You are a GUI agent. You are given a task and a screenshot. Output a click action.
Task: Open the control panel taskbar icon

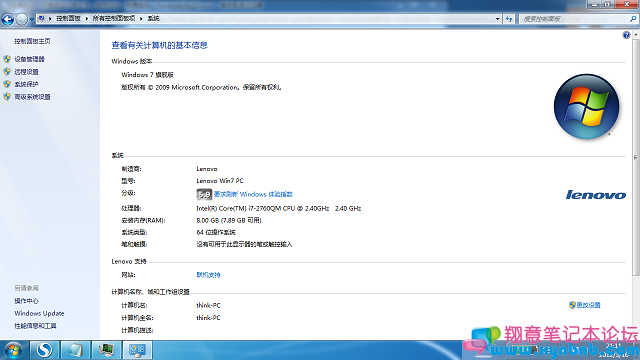pyautogui.click(x=137, y=350)
